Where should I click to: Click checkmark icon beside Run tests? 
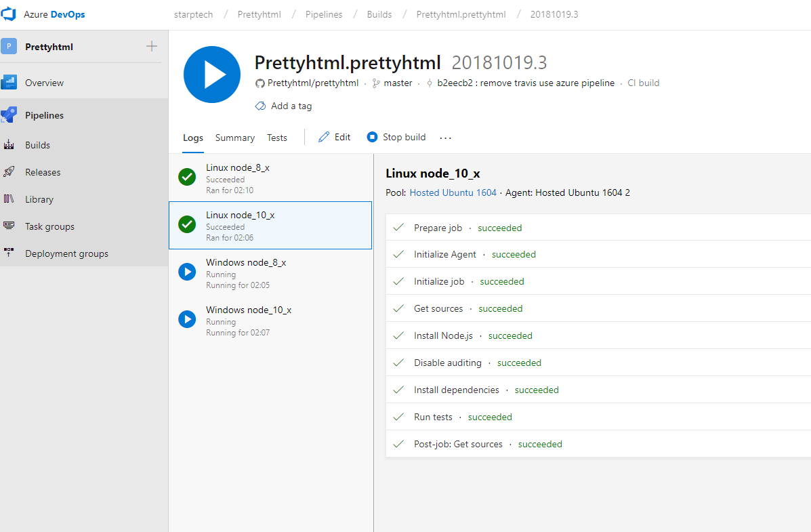398,417
